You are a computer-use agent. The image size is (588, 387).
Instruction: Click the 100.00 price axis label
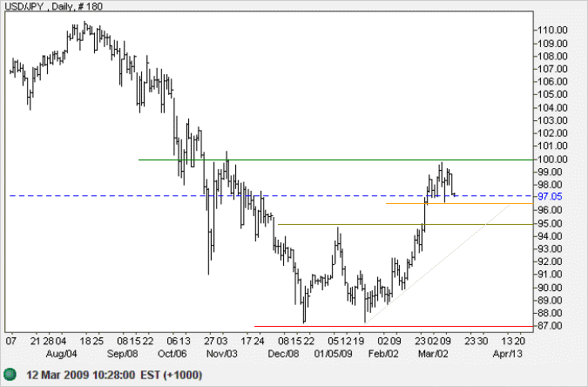click(x=552, y=160)
